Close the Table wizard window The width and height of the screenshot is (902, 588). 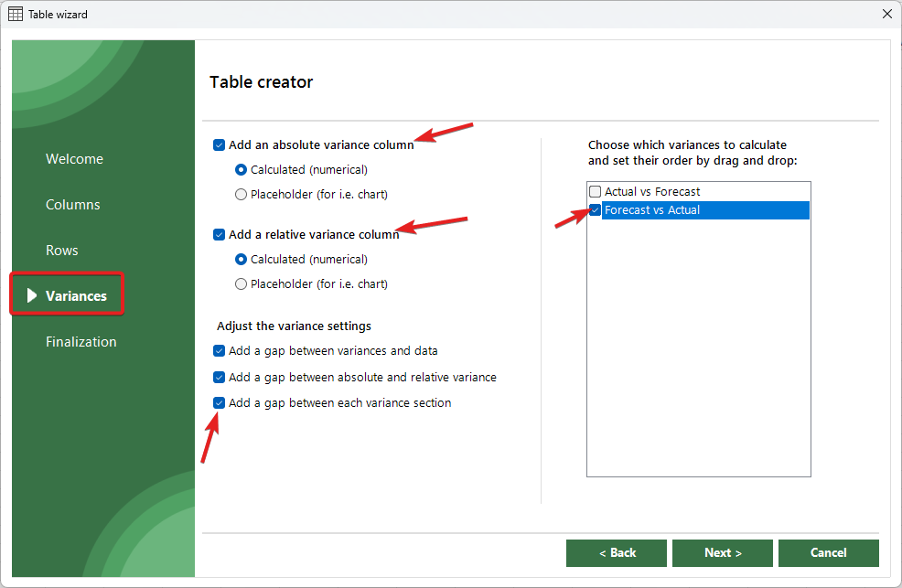pyautogui.click(x=886, y=14)
